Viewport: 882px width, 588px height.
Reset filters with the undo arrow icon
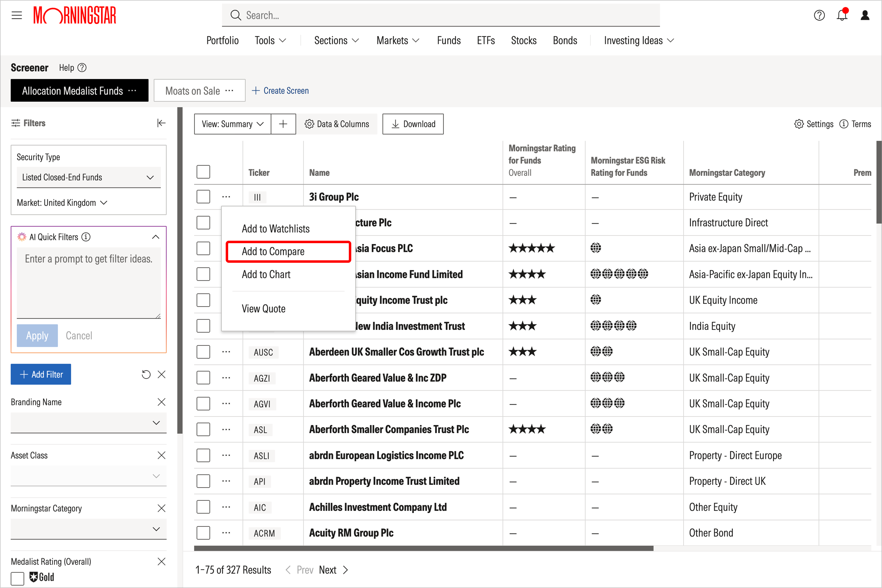(x=146, y=374)
